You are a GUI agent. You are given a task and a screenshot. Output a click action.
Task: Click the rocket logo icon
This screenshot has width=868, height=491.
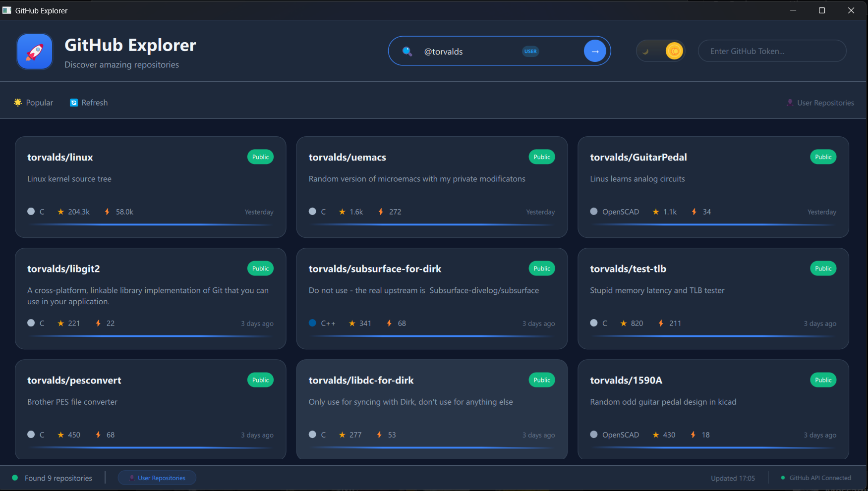[x=35, y=52]
